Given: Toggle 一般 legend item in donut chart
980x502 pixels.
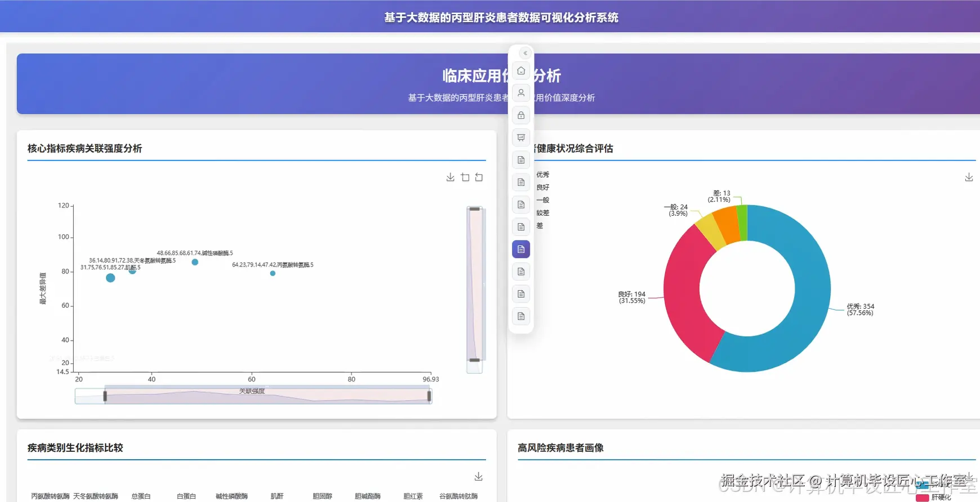Looking at the screenshot, I should (542, 200).
